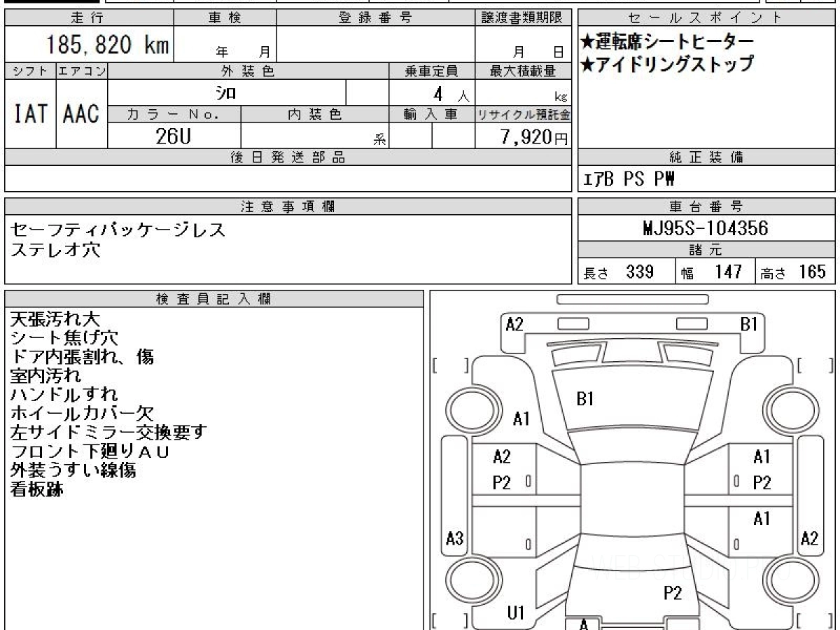Screen dimensions: 840x630
Task: Click the リサイクル預託金 header
Action: coord(524,114)
